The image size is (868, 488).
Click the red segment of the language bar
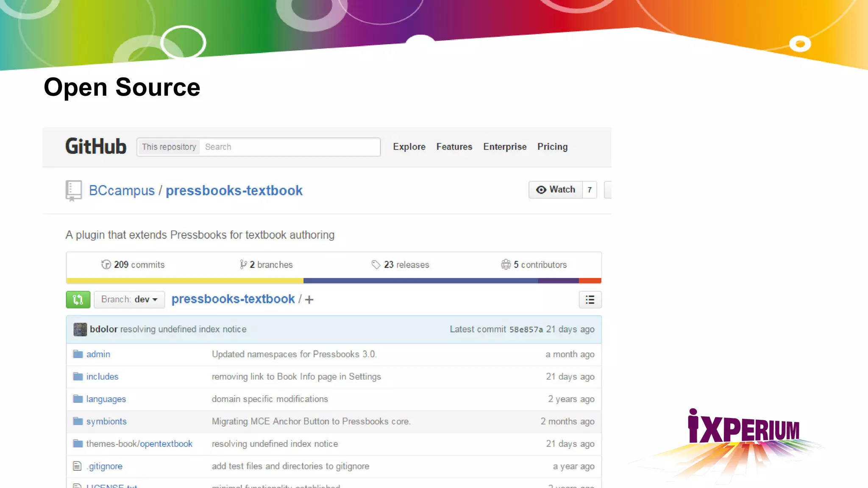point(590,280)
